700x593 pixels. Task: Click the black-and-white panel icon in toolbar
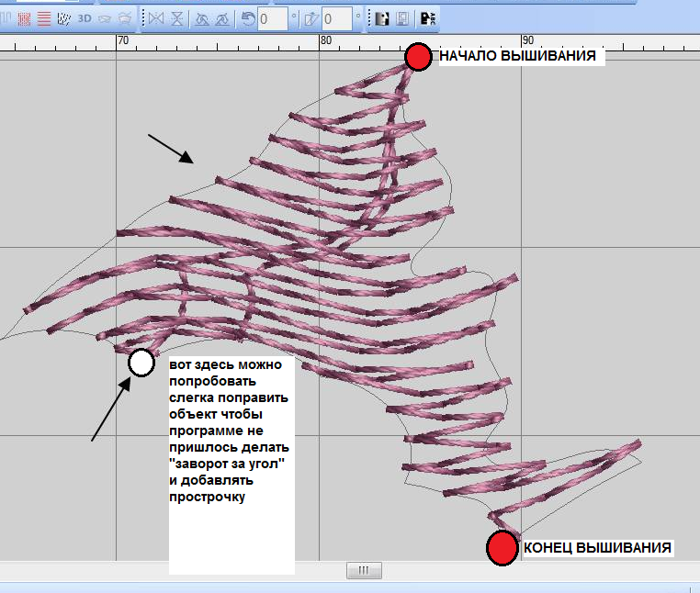(x=383, y=17)
